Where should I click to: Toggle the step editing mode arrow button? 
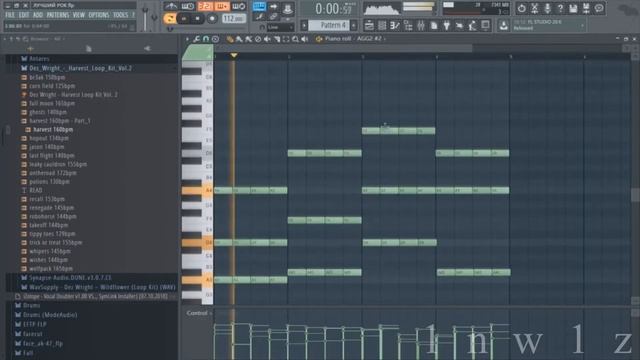point(273,7)
